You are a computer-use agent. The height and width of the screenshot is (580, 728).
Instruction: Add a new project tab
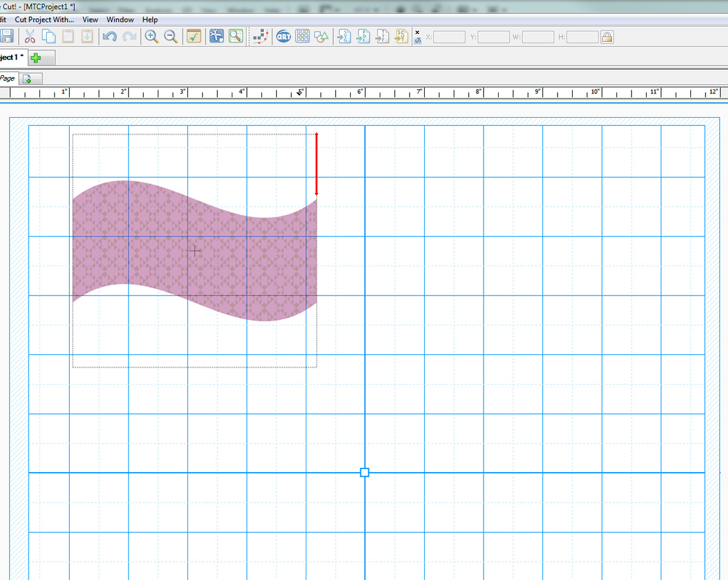point(36,58)
